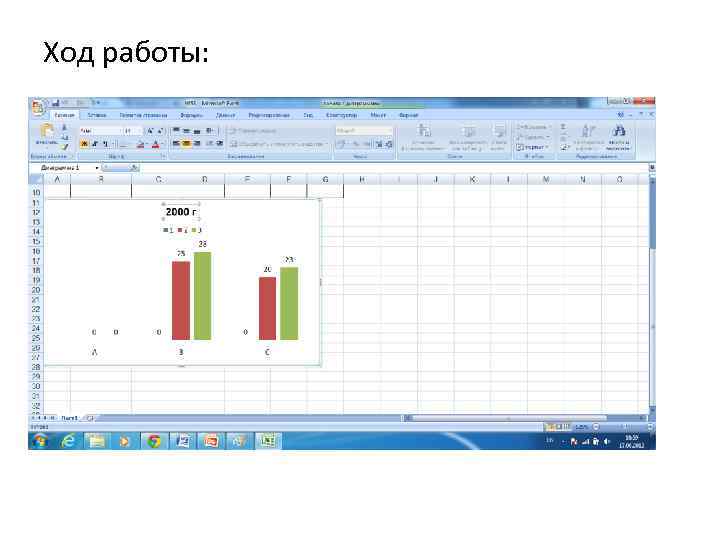This screenshot has height=540, width=720.
Task: Open the Delete cells dropdown
Action: 533,137
